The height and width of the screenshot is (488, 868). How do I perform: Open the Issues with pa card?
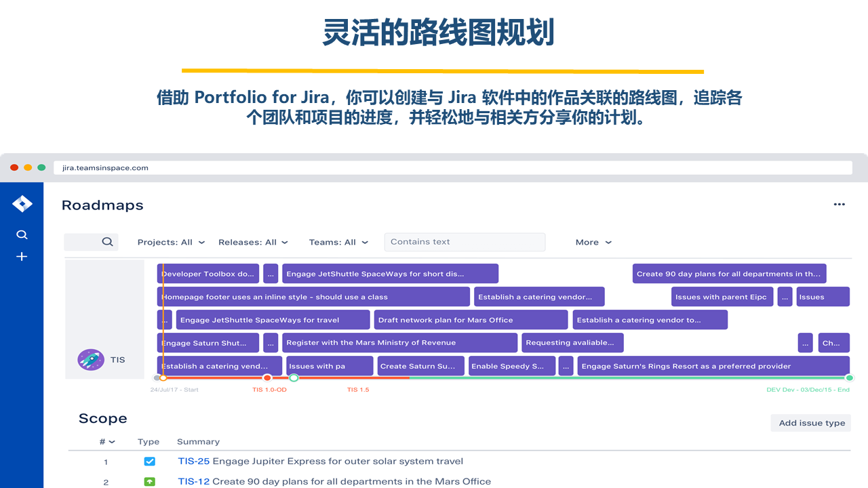[330, 366]
